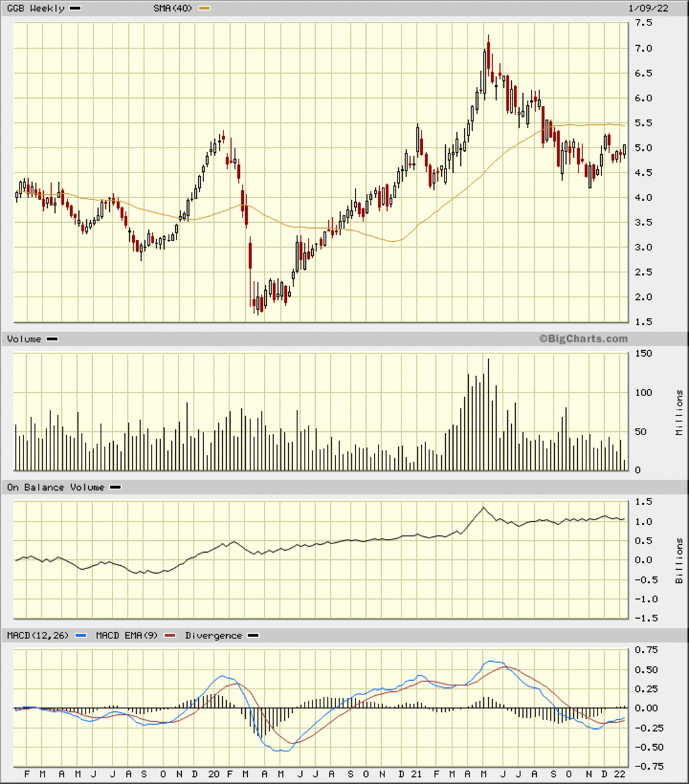Screen dimensions: 689x784
Task: Select the black Divergence legend swatch
Action: [253, 636]
